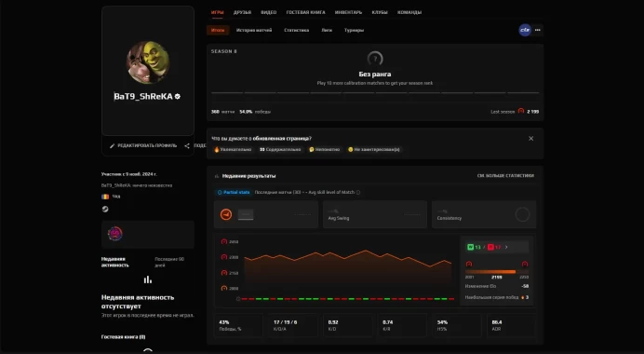Click the Avg Swing stat card
Image resolution: width=644 pixels, height=354 pixels.
click(x=374, y=214)
